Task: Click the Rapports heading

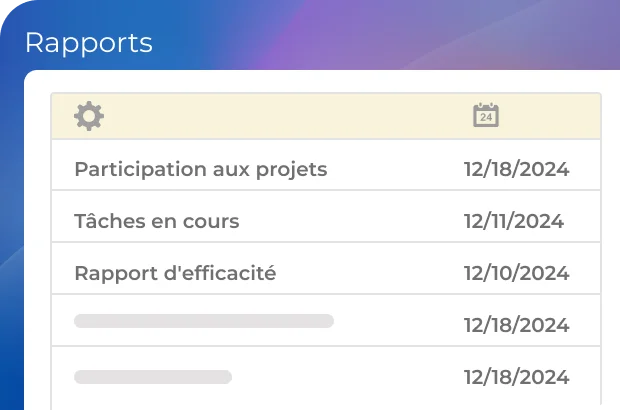Action: tap(88, 43)
